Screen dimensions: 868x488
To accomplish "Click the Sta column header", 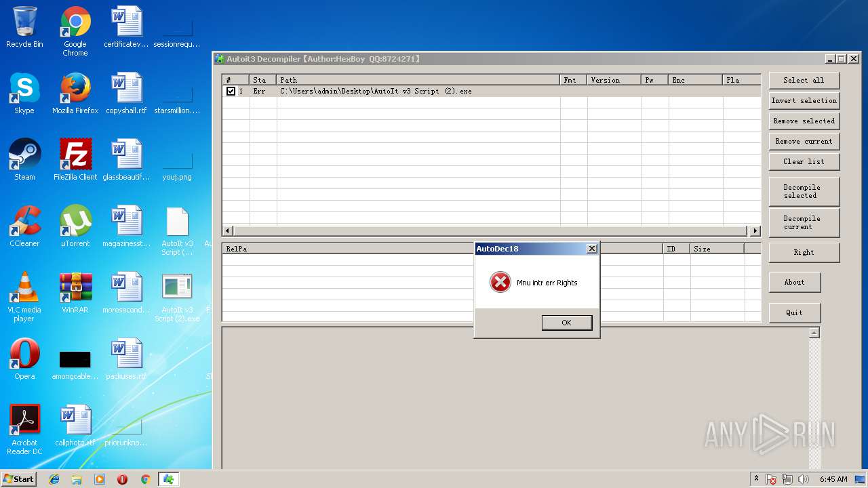I will [x=263, y=80].
